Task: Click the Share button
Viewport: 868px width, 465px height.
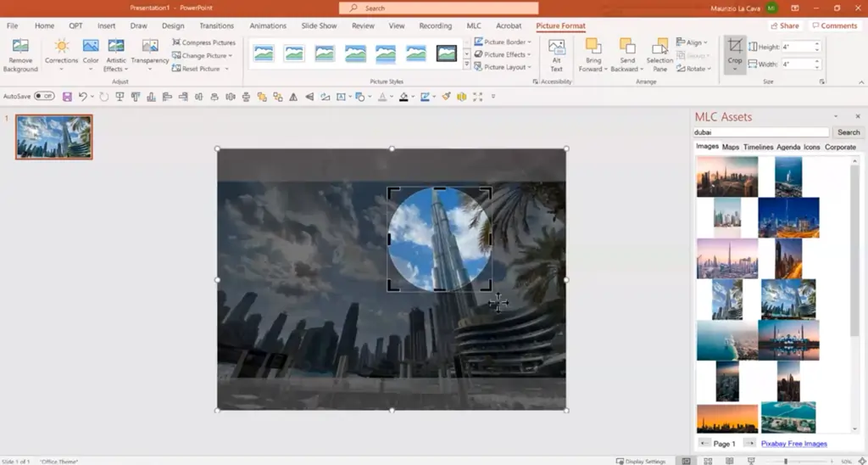Action: (784, 25)
